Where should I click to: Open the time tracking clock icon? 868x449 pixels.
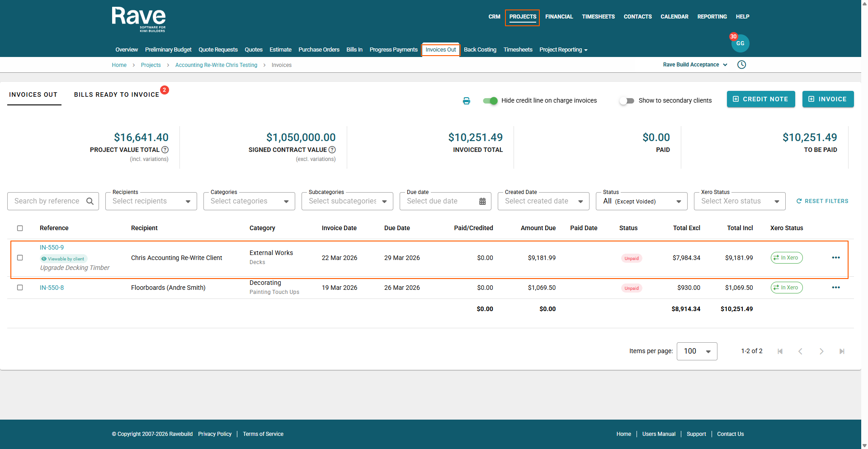point(741,65)
